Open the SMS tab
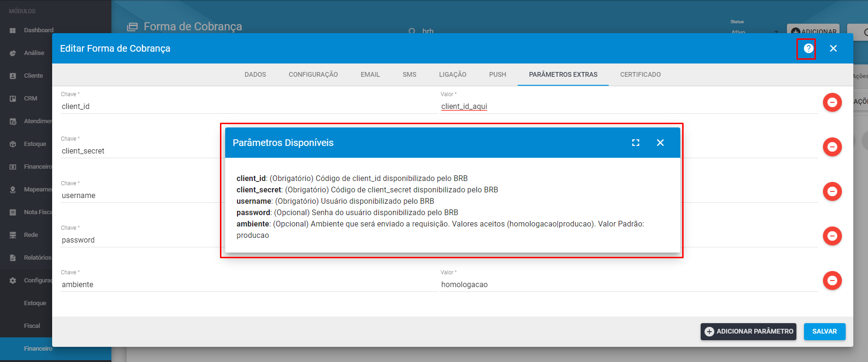868x362 pixels. pos(410,74)
